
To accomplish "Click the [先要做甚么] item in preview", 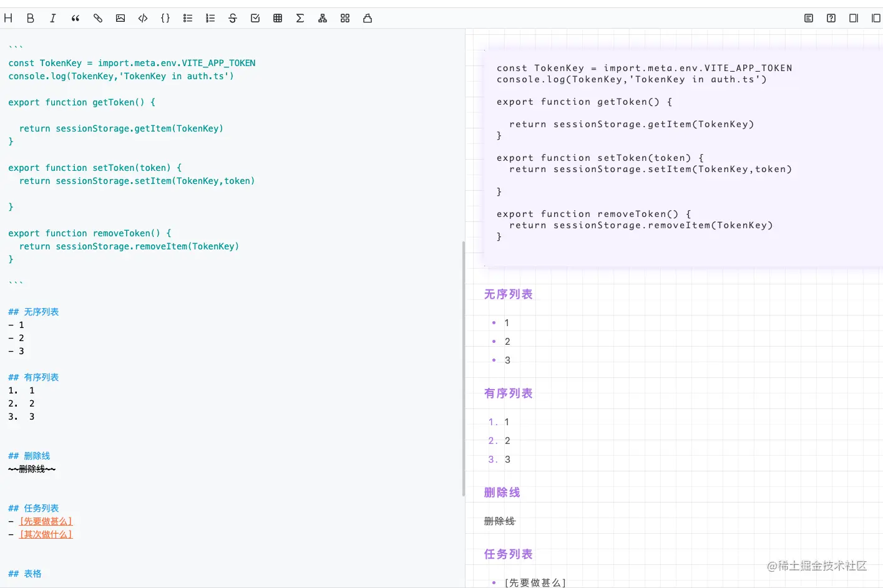I will click(535, 582).
